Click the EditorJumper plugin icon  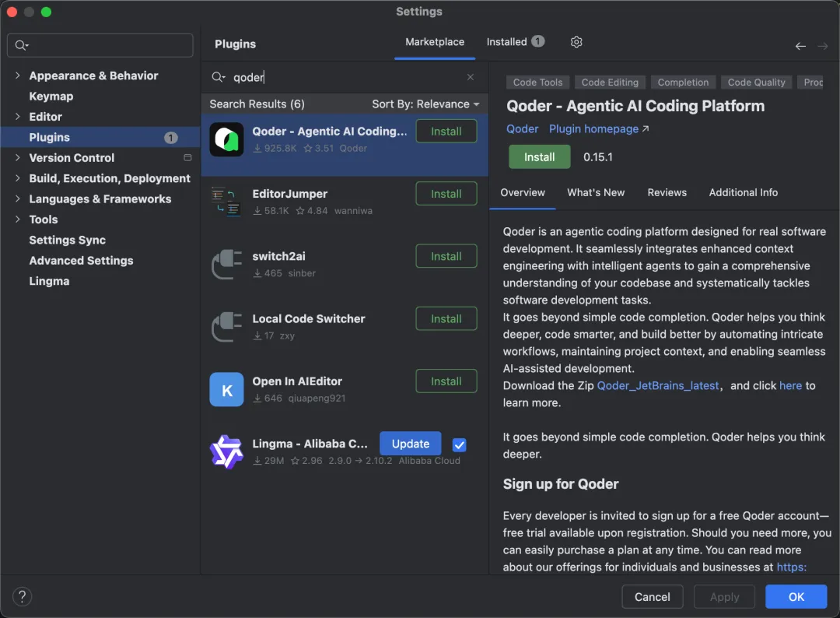(226, 202)
